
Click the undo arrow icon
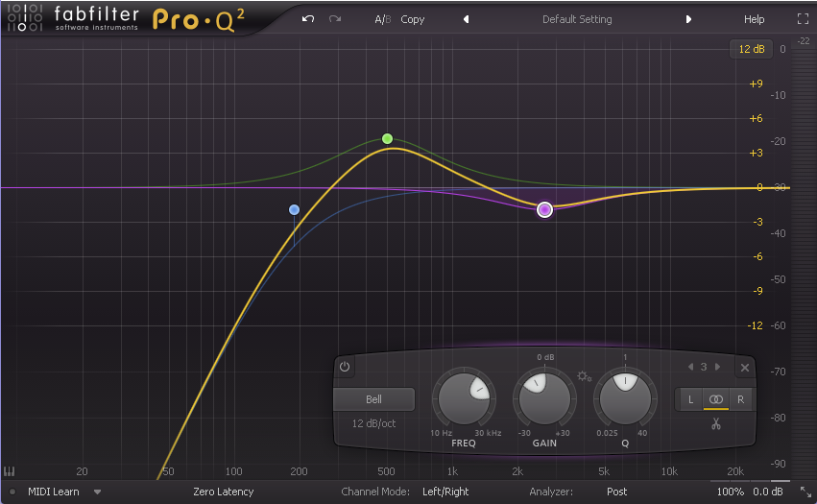pyautogui.click(x=308, y=19)
